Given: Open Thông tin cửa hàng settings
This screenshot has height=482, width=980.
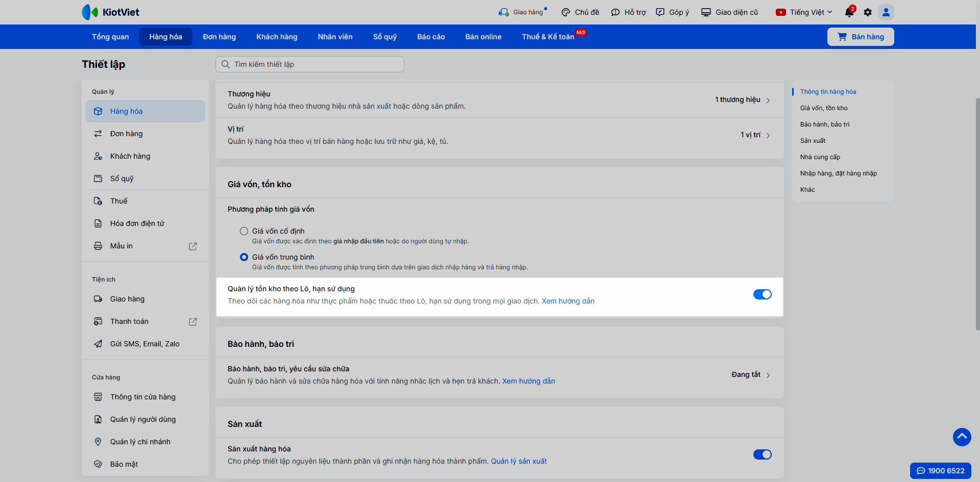Looking at the screenshot, I should (x=145, y=397).
